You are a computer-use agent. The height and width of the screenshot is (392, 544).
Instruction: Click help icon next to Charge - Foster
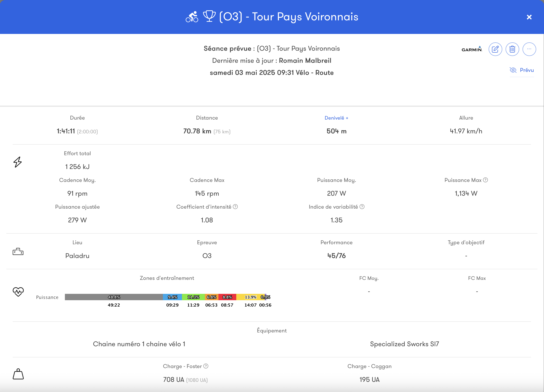tap(206, 366)
